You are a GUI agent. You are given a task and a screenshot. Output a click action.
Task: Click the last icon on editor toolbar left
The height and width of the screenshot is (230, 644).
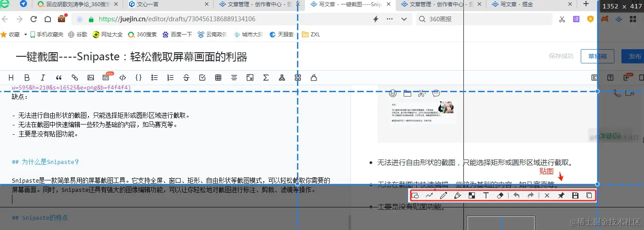point(314,78)
